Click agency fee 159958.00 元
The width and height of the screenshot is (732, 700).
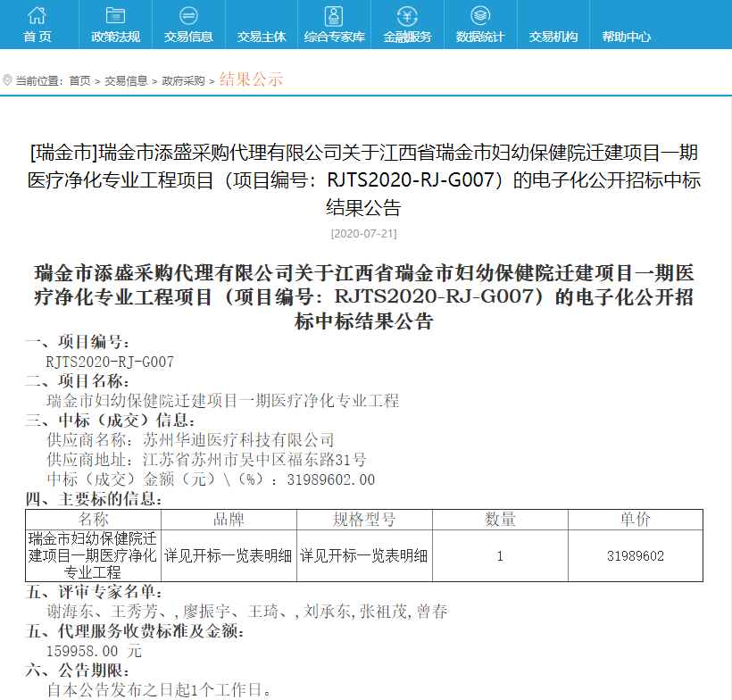(94, 651)
